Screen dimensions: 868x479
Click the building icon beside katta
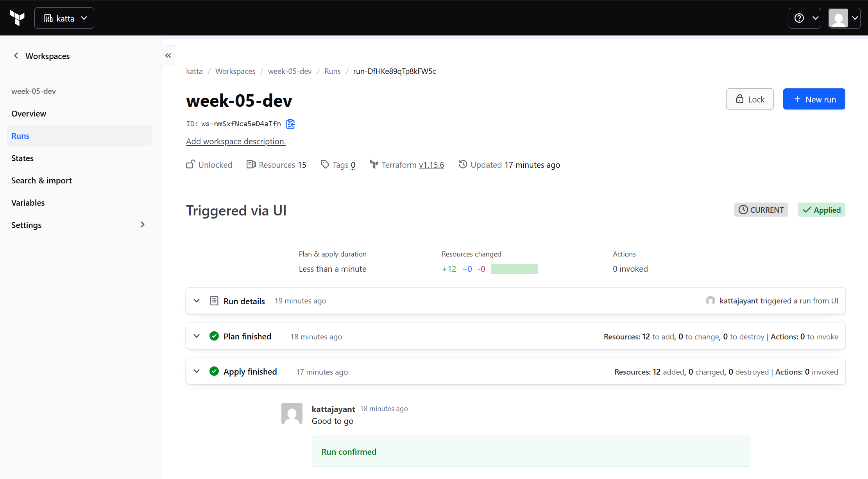(x=48, y=18)
